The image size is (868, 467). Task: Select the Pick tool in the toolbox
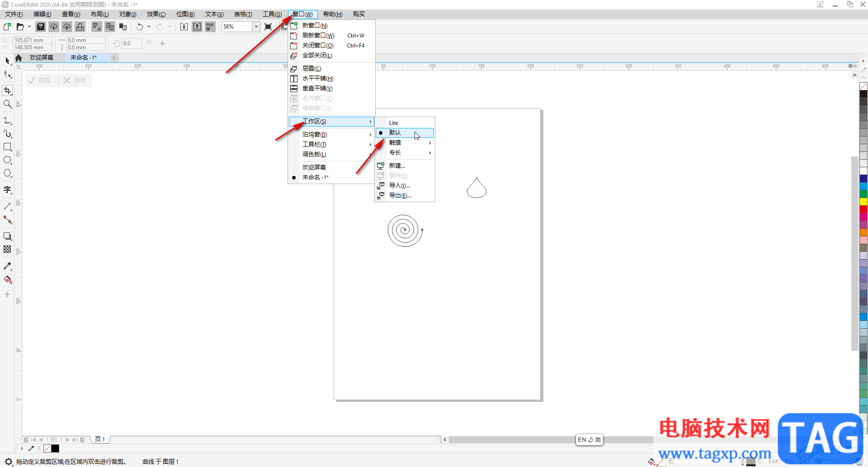(x=7, y=61)
